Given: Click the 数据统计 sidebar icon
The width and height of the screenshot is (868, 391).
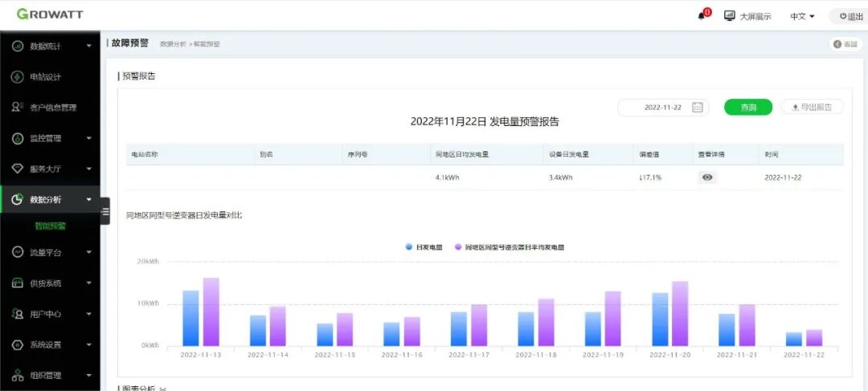Looking at the screenshot, I should 17,47.
